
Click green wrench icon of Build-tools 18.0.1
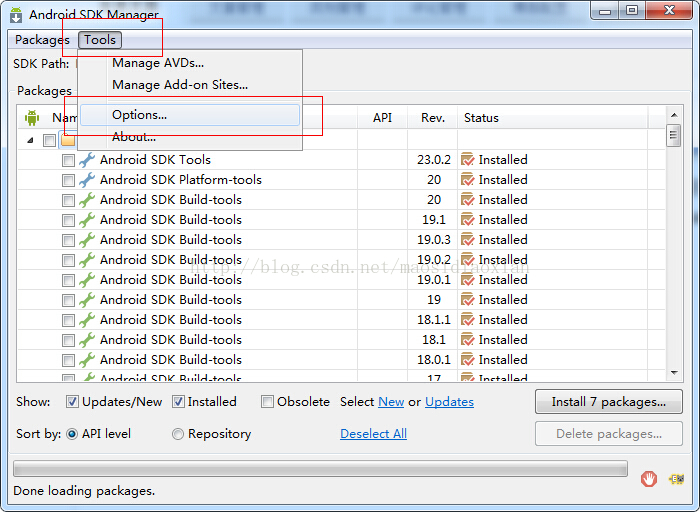pyautogui.click(x=87, y=360)
